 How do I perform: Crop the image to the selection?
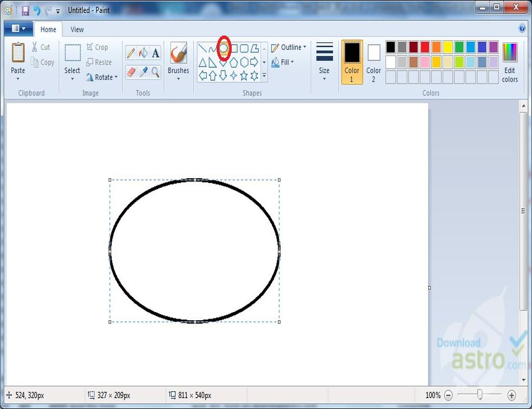(x=97, y=47)
